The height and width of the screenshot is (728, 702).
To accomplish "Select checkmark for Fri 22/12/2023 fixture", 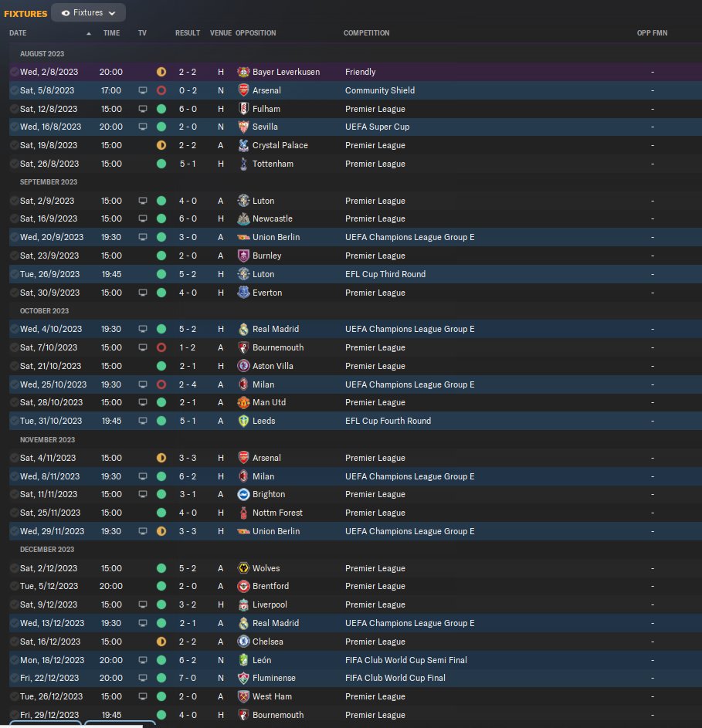I will click(15, 679).
